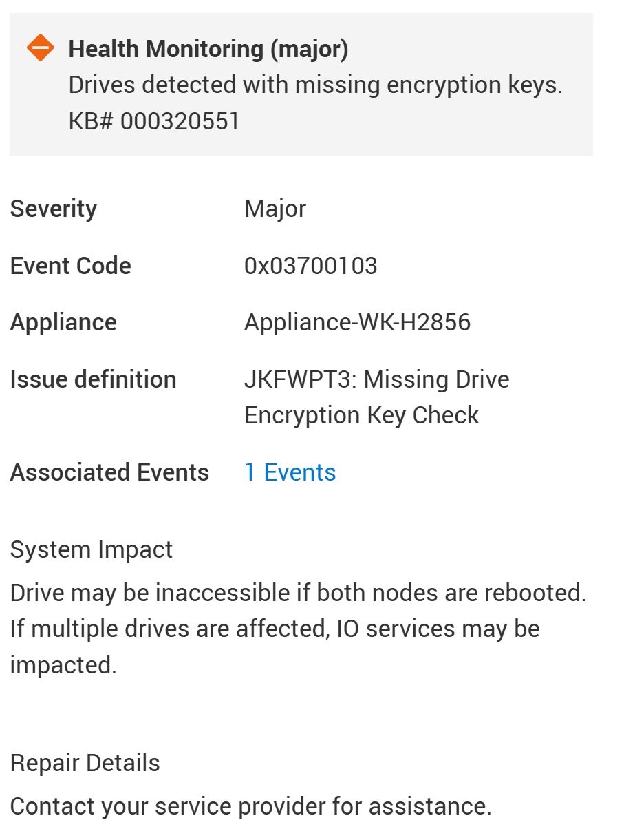
Task: Click the sentence about multiple drives affected
Action: coord(275,629)
